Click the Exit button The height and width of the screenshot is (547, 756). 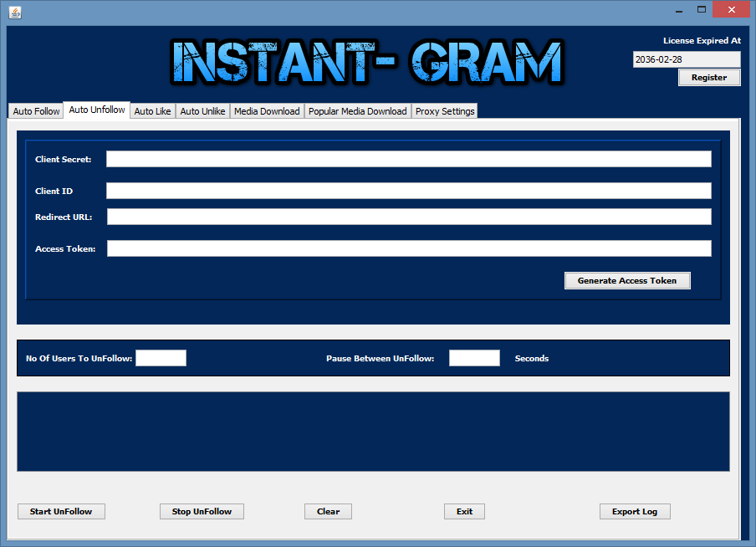(x=464, y=511)
